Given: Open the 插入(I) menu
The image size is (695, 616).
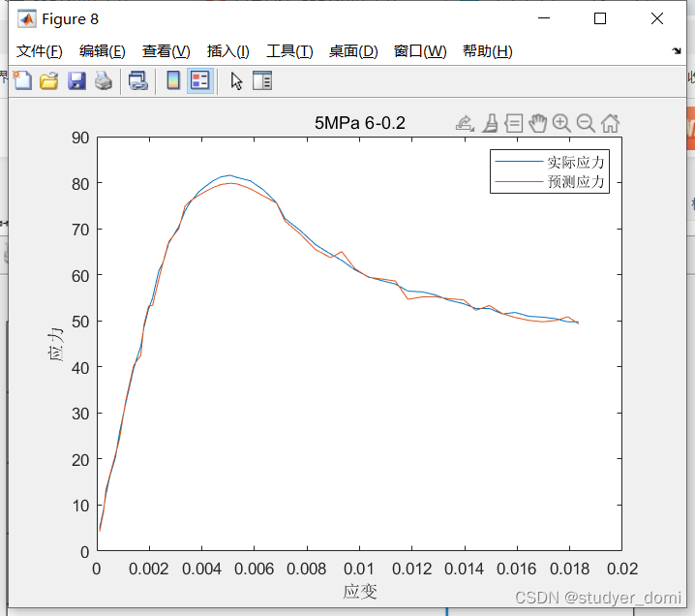Looking at the screenshot, I should [x=227, y=51].
